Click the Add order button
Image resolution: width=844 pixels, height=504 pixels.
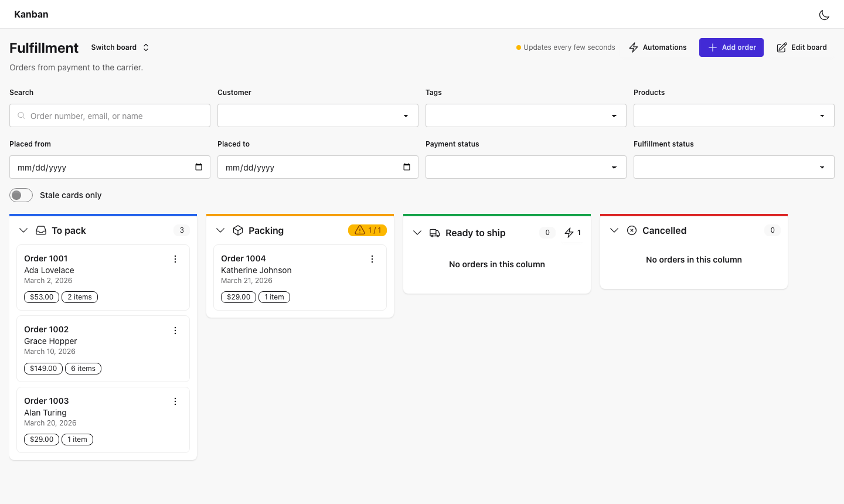tap(731, 47)
